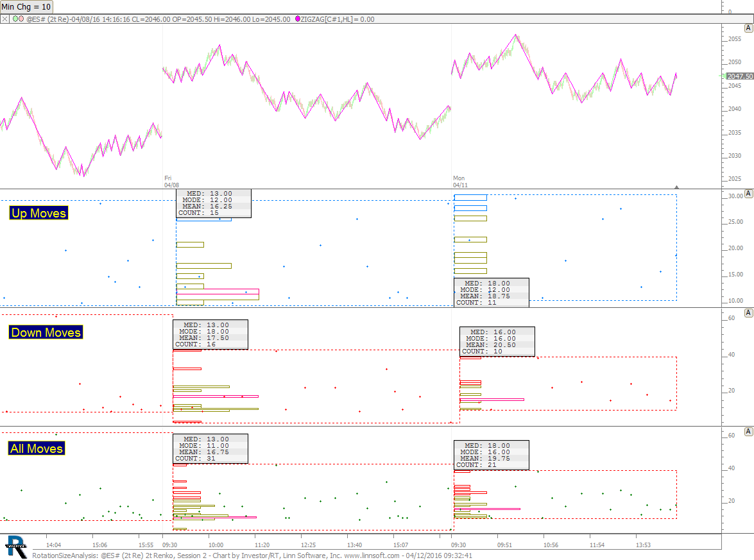Screen dimensions: 754x560
Task: Click the Mon 04/11 session date label
Action: (460, 182)
